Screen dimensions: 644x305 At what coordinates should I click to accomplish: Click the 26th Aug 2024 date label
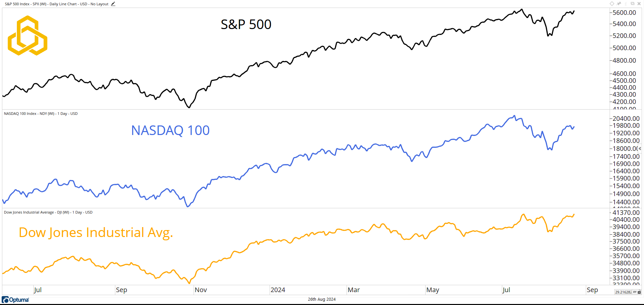[322, 299]
